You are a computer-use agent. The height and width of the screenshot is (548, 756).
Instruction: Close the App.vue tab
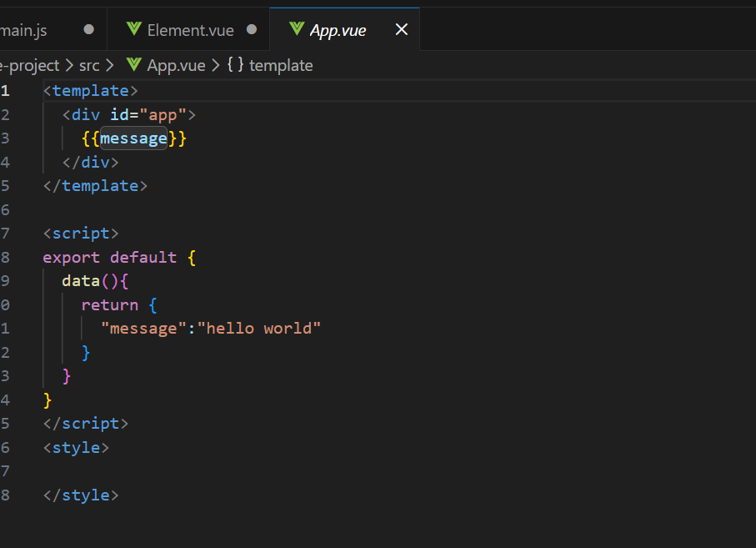coord(401,30)
